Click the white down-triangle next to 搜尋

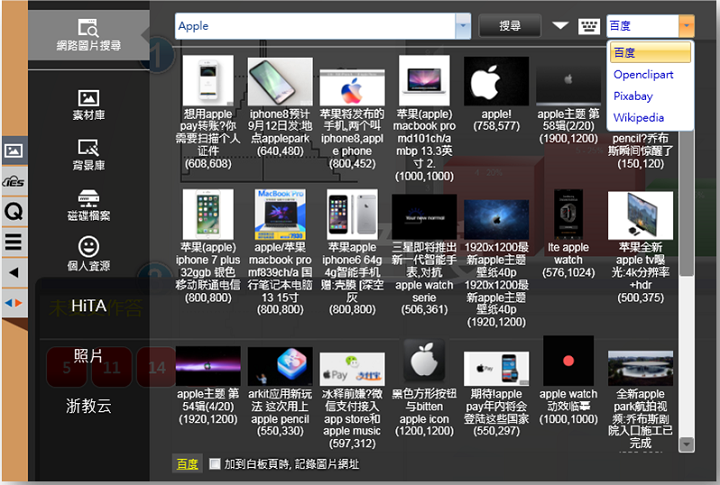coord(560,25)
